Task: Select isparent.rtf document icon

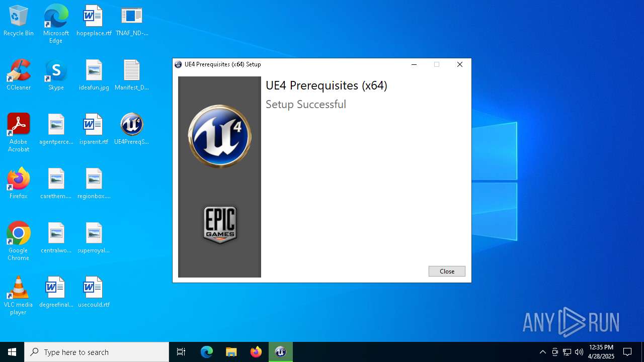Action: (94, 130)
